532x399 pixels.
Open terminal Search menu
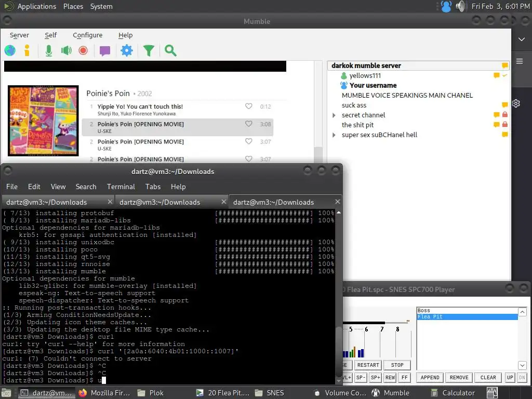[86, 187]
